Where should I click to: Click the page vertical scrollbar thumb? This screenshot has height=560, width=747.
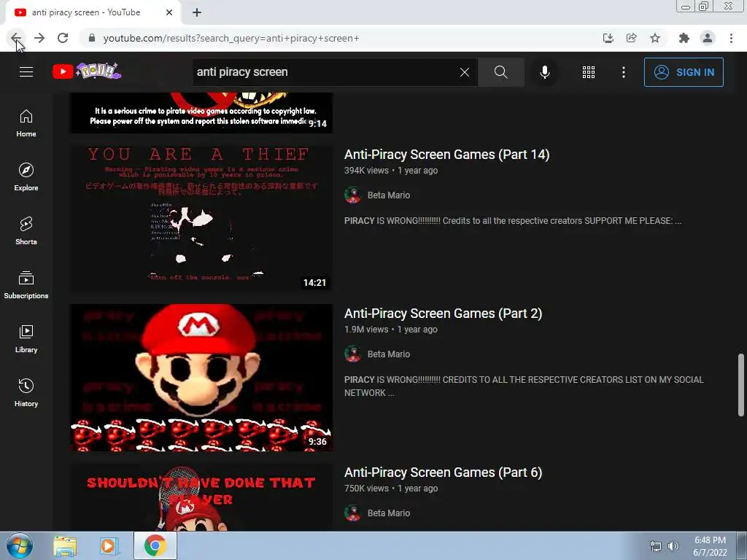pos(741,385)
